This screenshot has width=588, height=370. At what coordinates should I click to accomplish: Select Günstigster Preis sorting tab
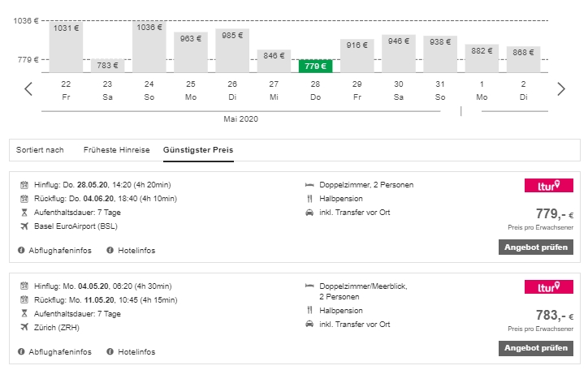[x=198, y=149]
